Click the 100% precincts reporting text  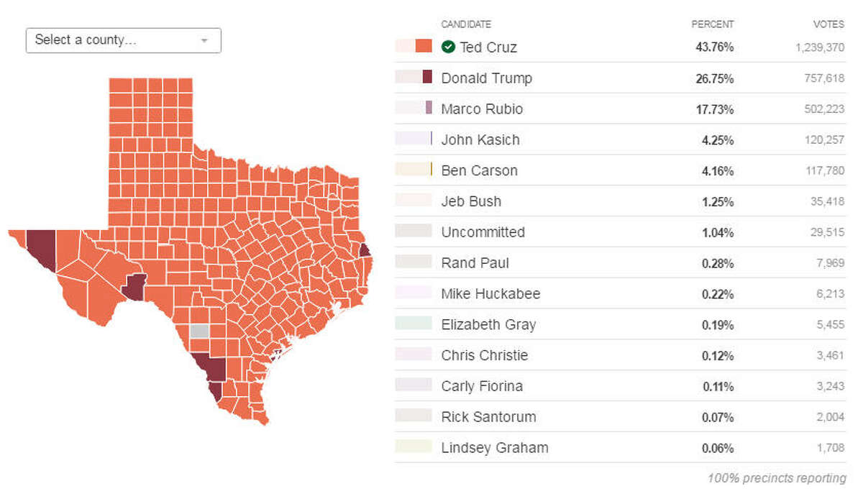click(777, 478)
